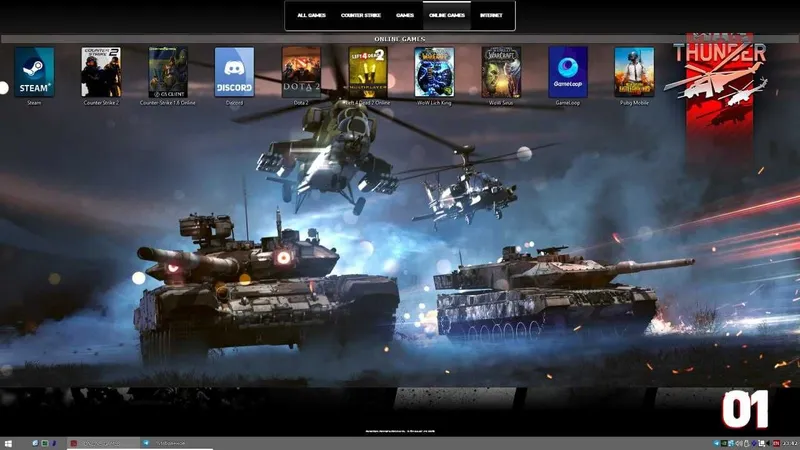Switch to the ALL GAMES tab

[x=311, y=15]
